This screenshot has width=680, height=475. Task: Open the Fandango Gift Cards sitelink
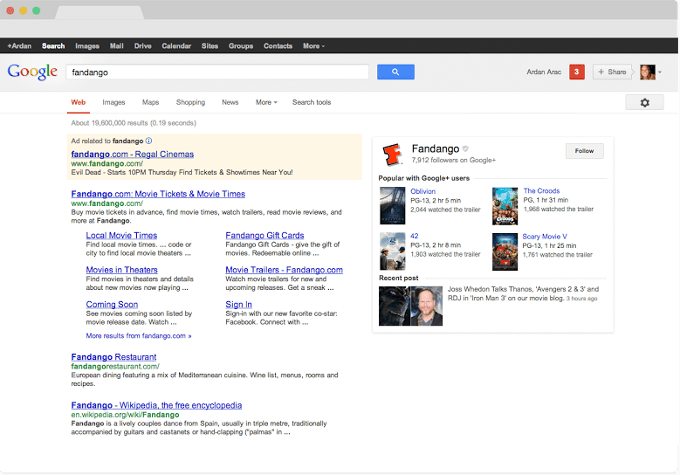coord(265,235)
